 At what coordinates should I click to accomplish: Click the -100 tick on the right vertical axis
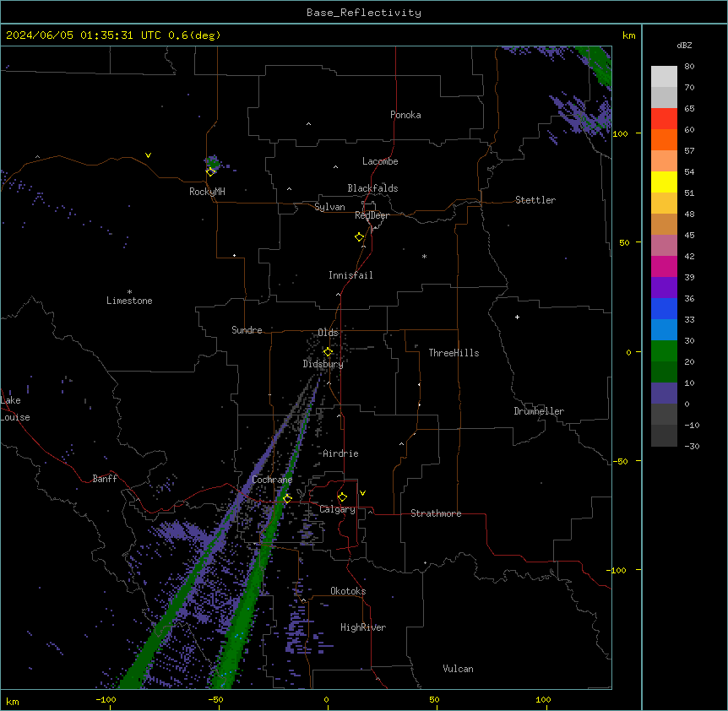(617, 570)
